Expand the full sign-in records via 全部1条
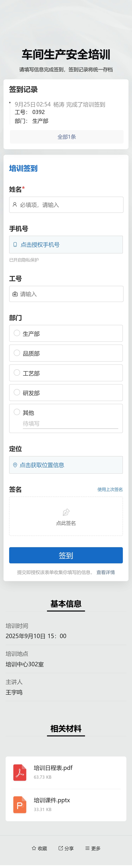 (x=66, y=137)
